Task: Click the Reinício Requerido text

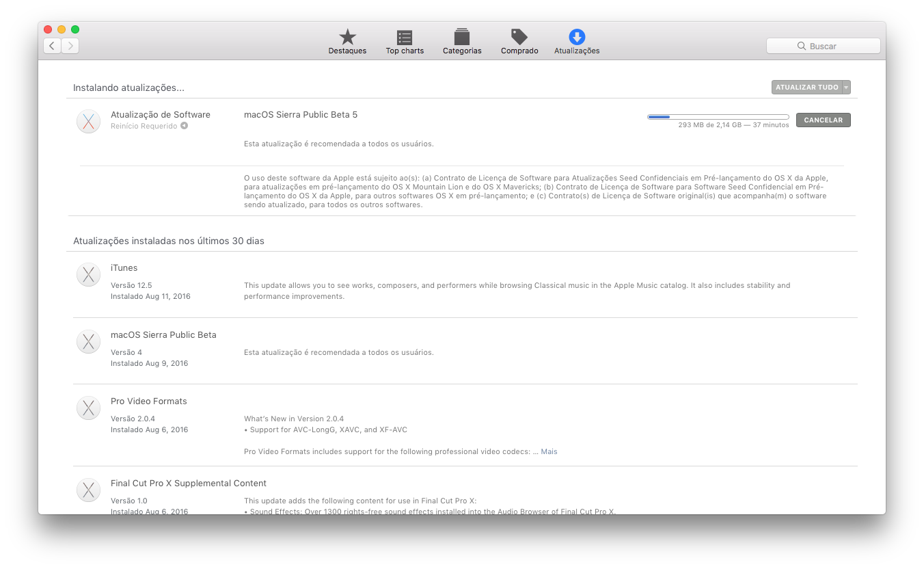Action: point(144,126)
